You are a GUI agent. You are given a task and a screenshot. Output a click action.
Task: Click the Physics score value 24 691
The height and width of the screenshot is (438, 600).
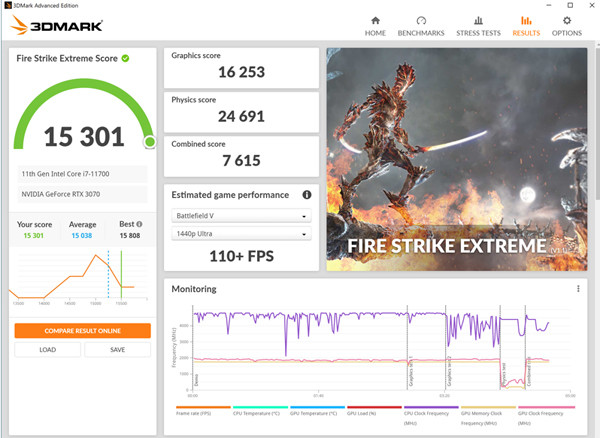tap(241, 117)
